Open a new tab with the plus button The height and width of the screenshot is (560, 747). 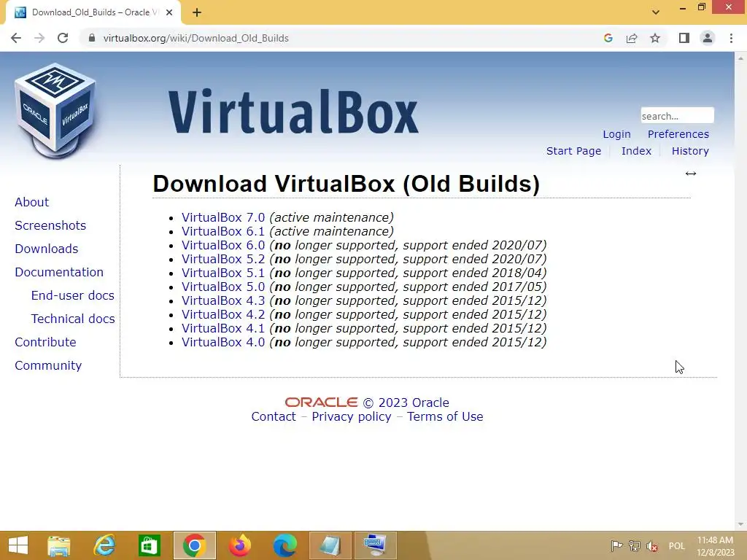[197, 12]
